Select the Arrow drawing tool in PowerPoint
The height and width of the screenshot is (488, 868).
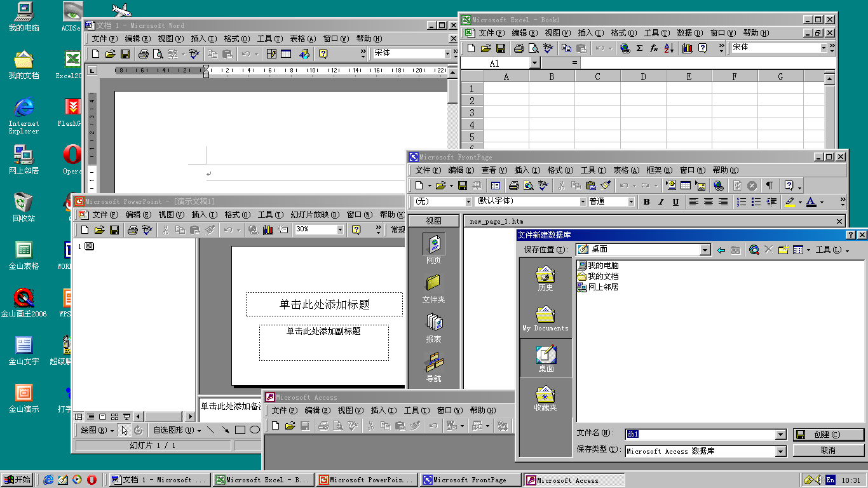click(226, 430)
